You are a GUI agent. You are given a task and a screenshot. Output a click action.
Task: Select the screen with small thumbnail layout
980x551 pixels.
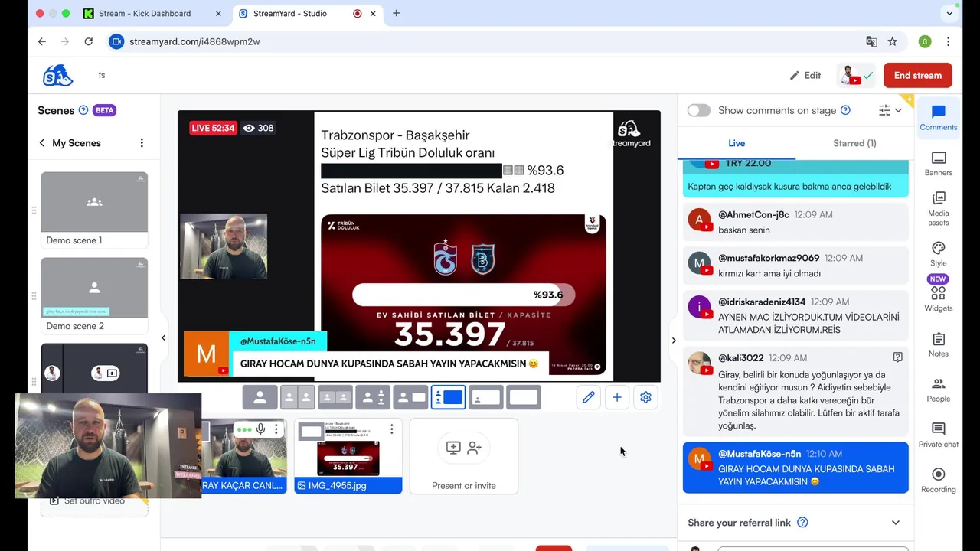[x=485, y=397]
